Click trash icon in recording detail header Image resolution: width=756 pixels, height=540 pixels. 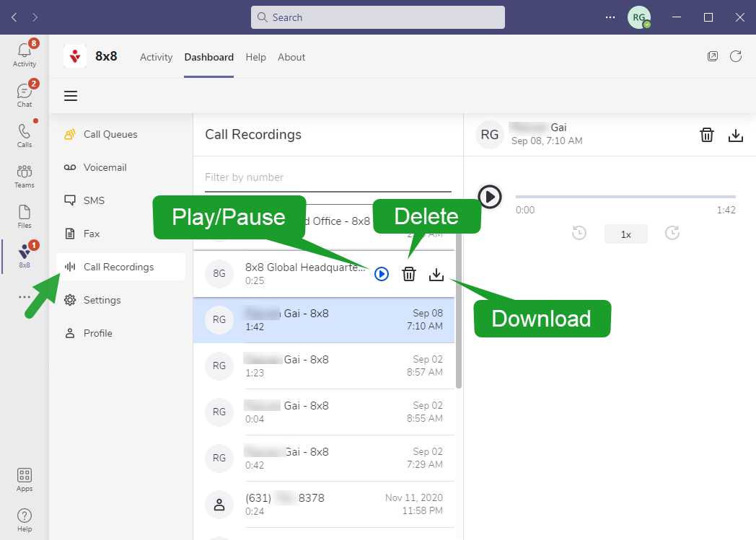(707, 135)
